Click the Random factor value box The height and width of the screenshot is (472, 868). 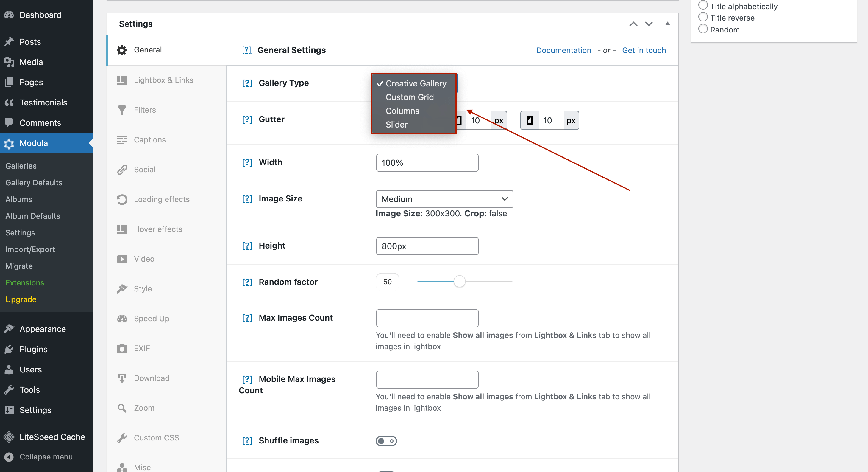pos(388,282)
